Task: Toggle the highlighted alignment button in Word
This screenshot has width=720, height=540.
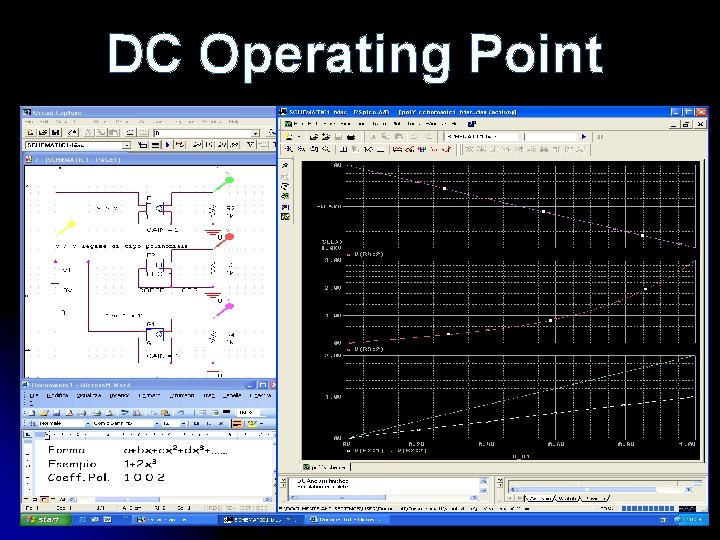Action: tap(237, 423)
